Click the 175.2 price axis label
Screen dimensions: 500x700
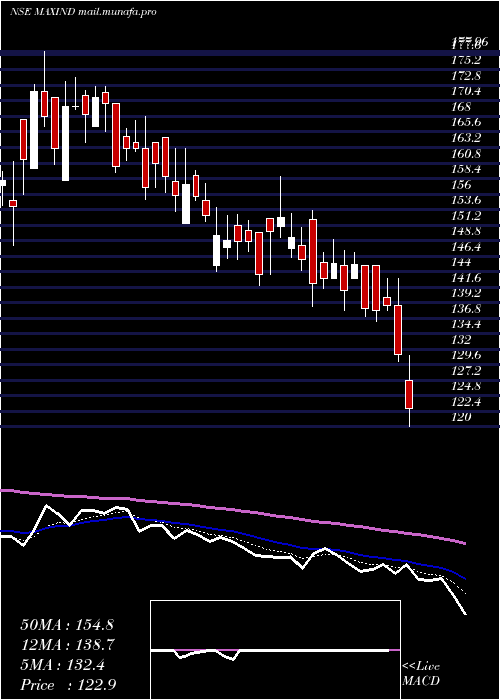(465, 60)
